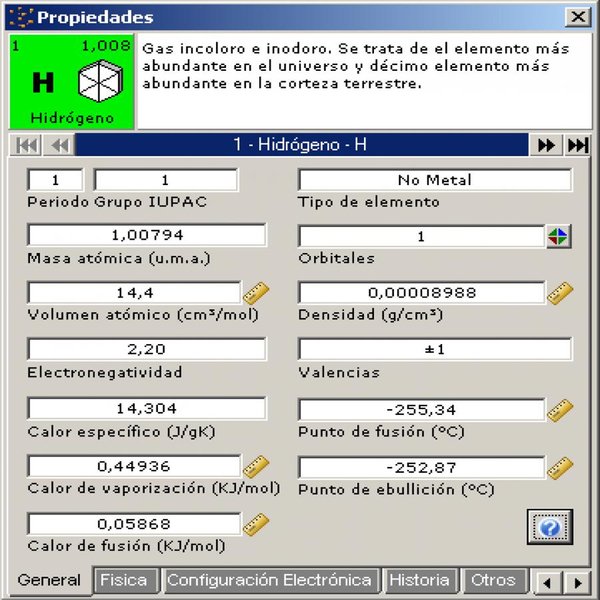Go to the previous element
Viewport: 600px width, 600px height.
pos(59,145)
